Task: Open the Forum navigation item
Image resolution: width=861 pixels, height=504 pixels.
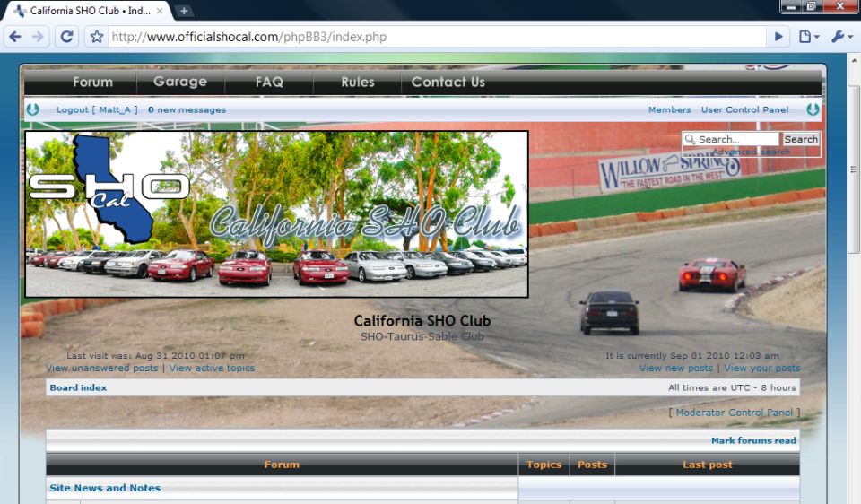Action: 92,82
